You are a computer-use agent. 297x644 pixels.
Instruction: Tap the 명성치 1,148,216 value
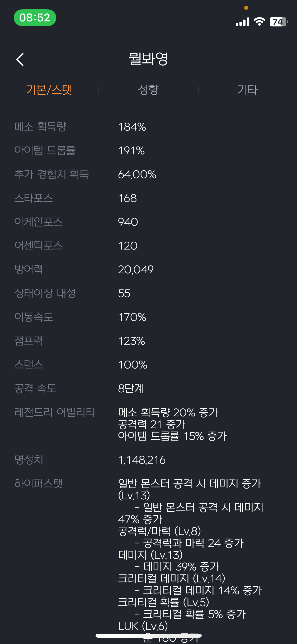142,460
